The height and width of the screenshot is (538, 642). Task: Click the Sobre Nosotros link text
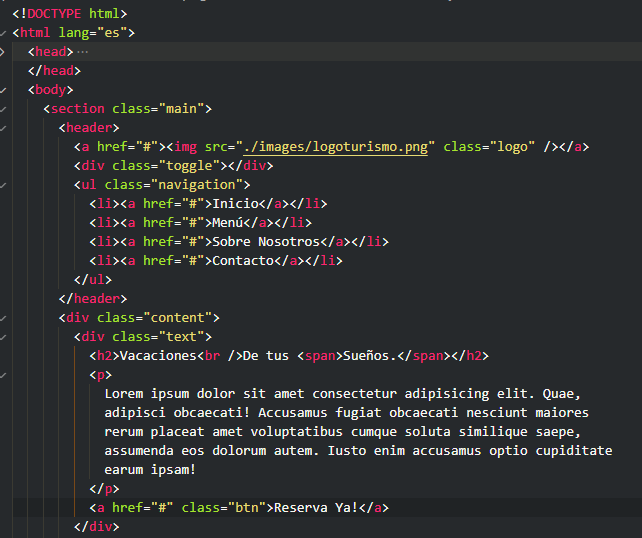tap(266, 242)
